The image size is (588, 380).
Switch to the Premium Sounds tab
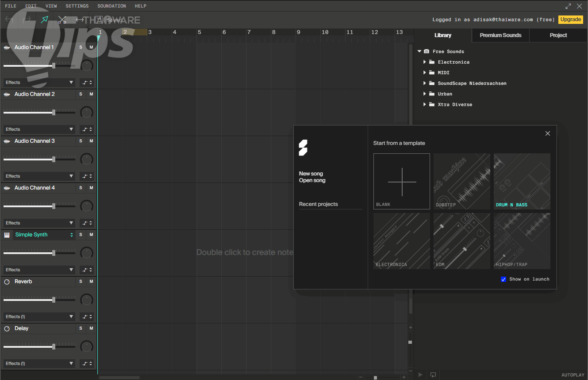coord(500,35)
